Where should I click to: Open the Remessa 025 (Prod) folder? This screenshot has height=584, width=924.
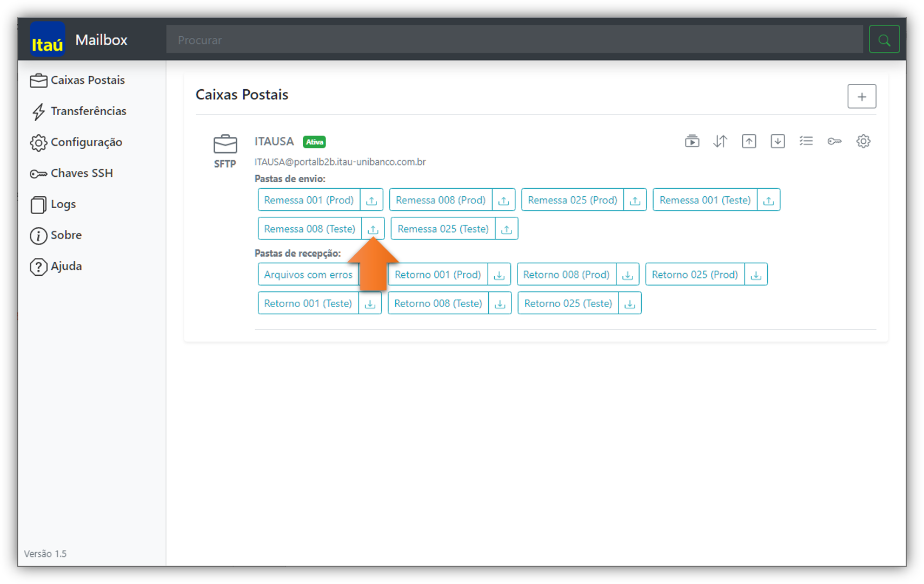click(573, 200)
